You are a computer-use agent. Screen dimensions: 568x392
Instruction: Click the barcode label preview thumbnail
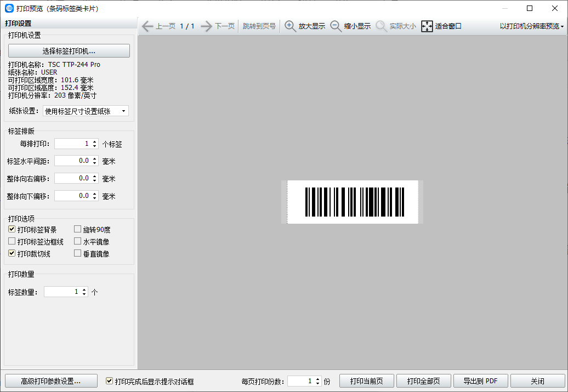[x=353, y=202]
